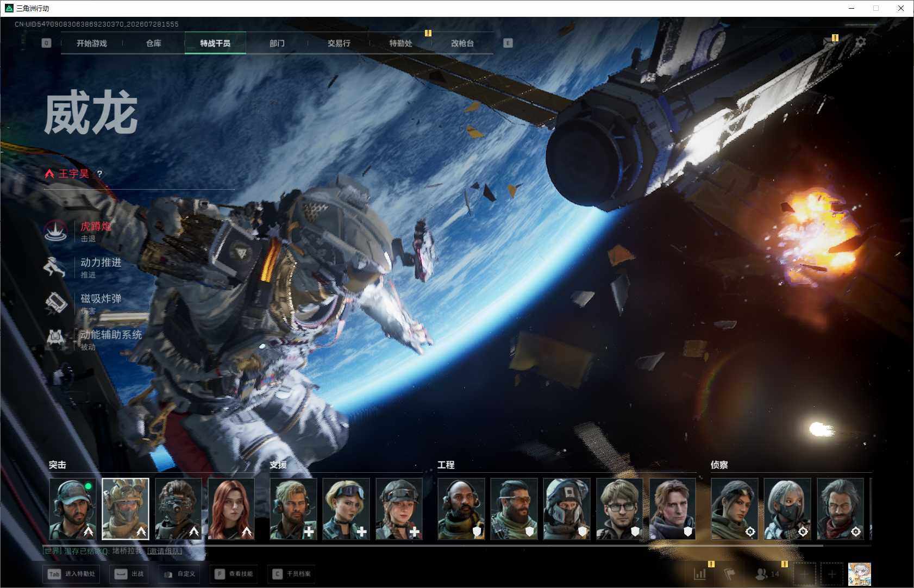Select the first 工程 operator with headset
Image resolution: width=914 pixels, height=588 pixels.
[x=461, y=509]
